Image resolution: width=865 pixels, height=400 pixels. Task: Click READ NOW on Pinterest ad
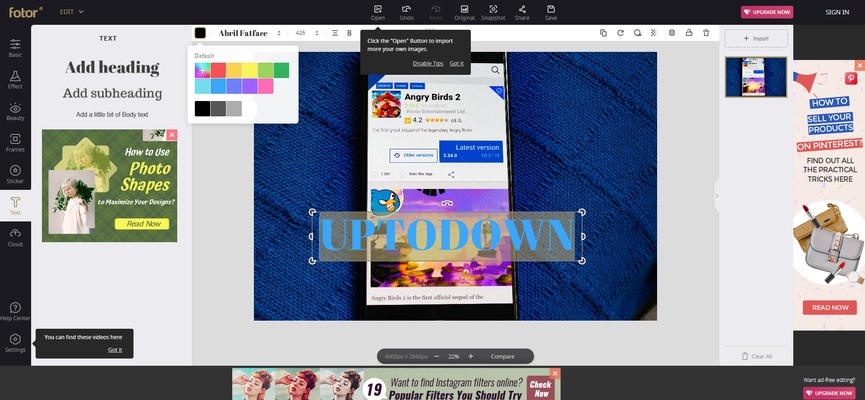click(x=830, y=307)
